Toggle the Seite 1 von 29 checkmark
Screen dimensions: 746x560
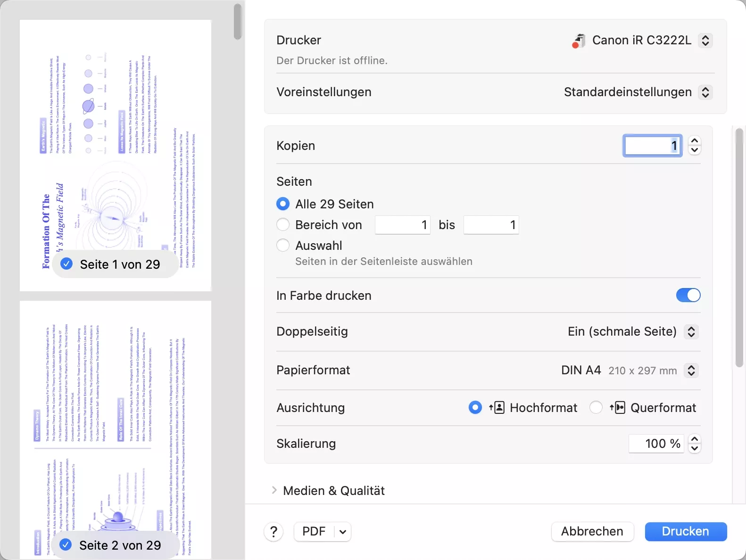pos(67,264)
